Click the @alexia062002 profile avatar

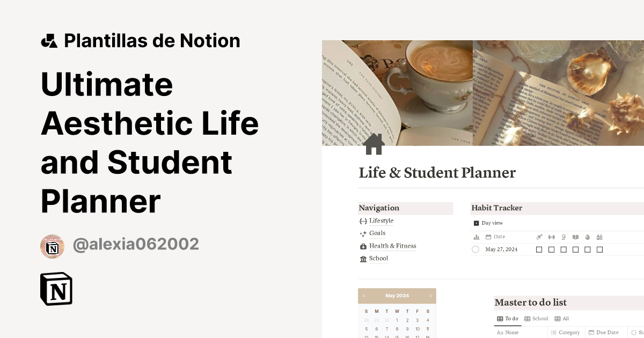pyautogui.click(x=53, y=246)
